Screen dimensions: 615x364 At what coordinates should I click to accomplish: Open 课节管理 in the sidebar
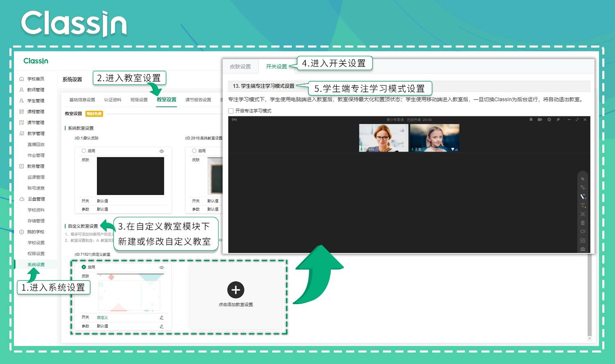[36, 123]
